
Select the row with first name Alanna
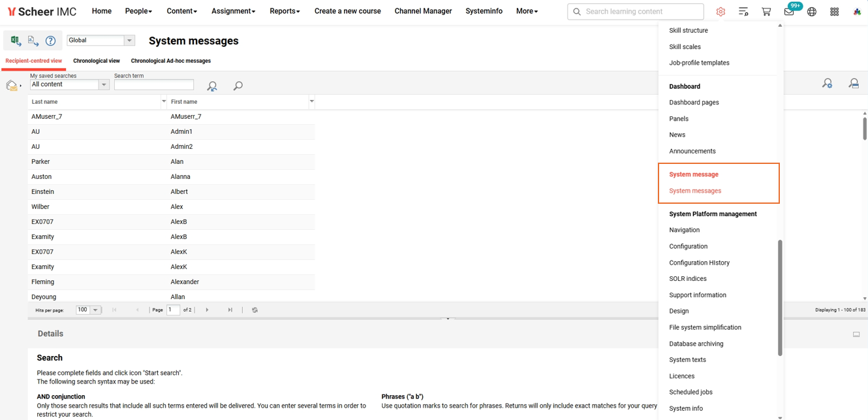pos(171,176)
